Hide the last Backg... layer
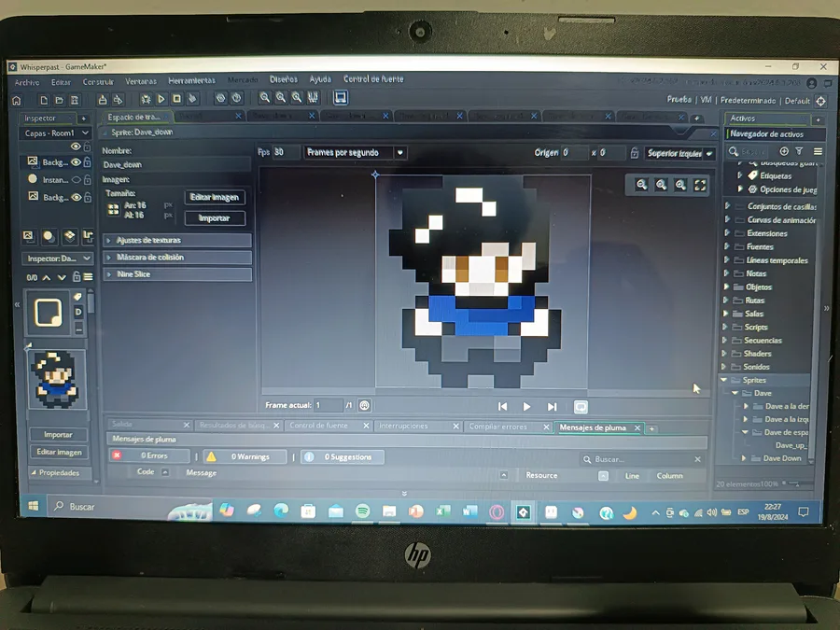840x630 pixels. (77, 198)
